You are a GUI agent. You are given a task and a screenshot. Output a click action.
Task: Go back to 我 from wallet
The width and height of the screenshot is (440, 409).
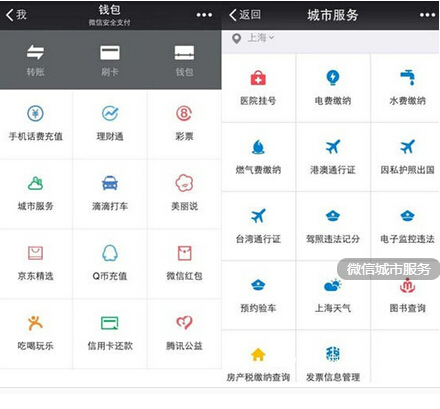(x=16, y=14)
